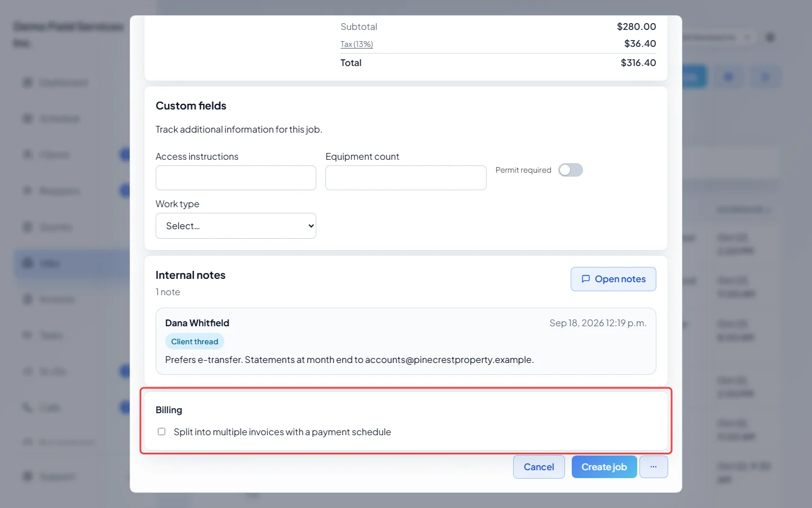The height and width of the screenshot is (508, 812).
Task: Toggle the Permit required switch
Action: (x=571, y=170)
